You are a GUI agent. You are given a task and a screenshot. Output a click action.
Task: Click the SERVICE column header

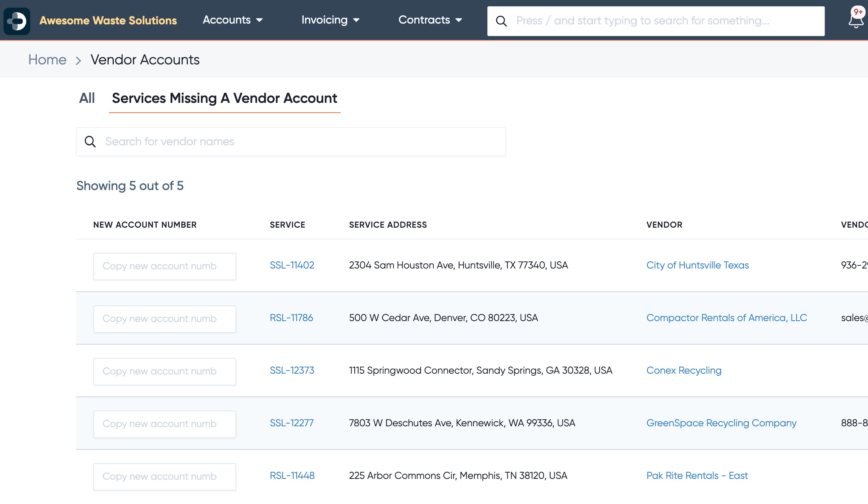(287, 225)
